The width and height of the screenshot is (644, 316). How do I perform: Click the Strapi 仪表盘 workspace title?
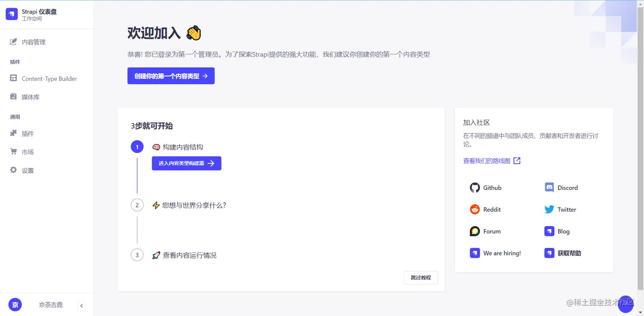39,11
